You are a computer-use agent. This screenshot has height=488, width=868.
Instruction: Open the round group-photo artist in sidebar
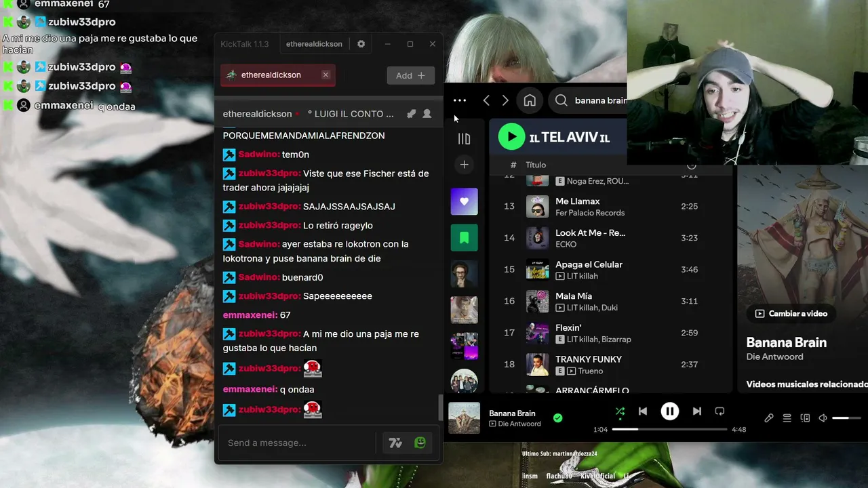point(464,382)
